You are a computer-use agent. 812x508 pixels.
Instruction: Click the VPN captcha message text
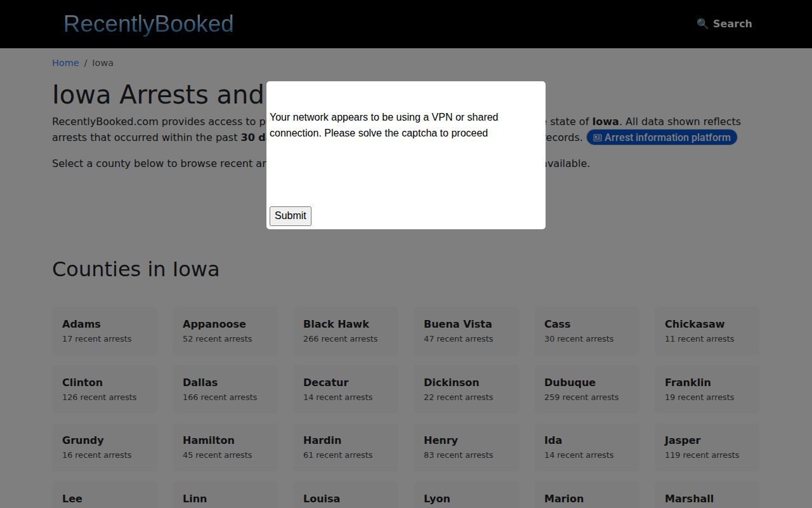(x=384, y=125)
